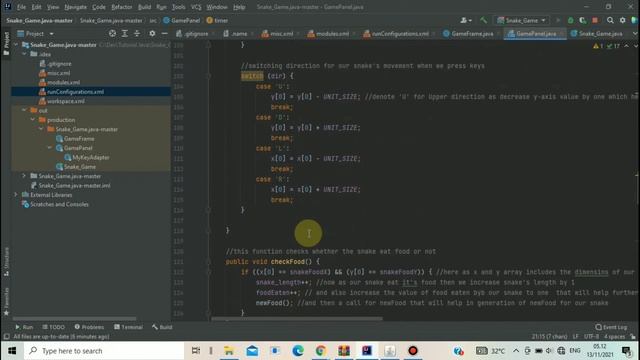Click the editor horizontal scrollbar
This screenshot has height=360, width=640.
[297, 319]
